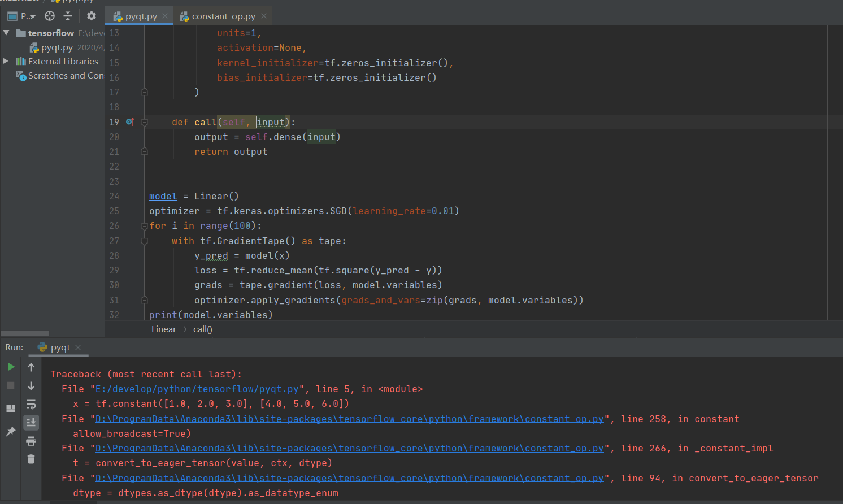The image size is (843, 504).
Task: Expand External Libraries tree node
Action: [x=6, y=61]
